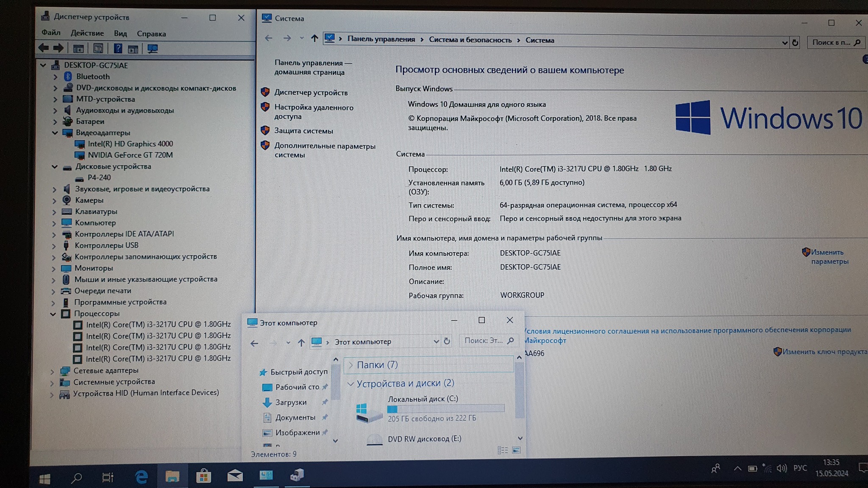Open Microsoft Store taskbar icon

(203, 477)
